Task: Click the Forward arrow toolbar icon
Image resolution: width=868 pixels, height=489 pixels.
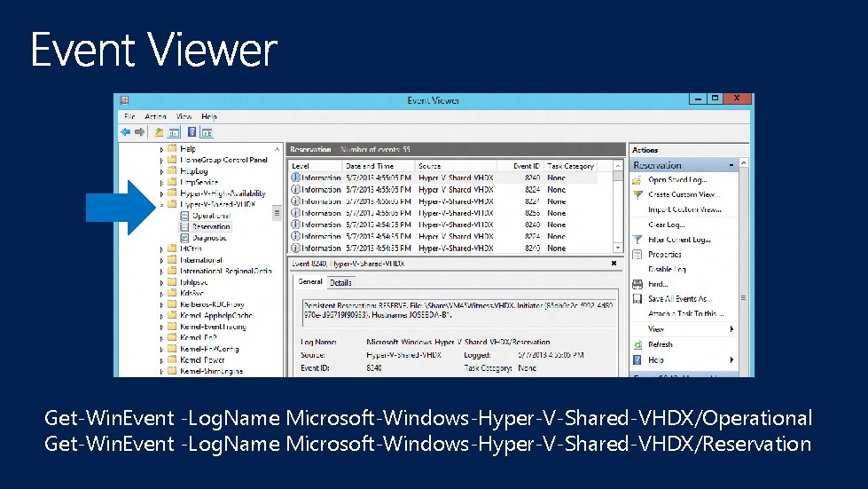Action: (x=139, y=132)
